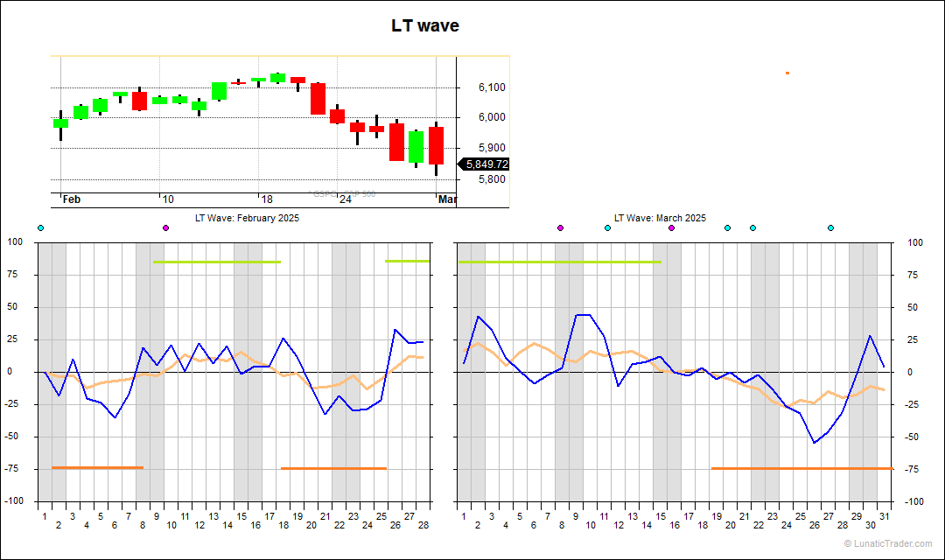
Task: Click the small orange square right of the price chart
Action: tap(787, 73)
